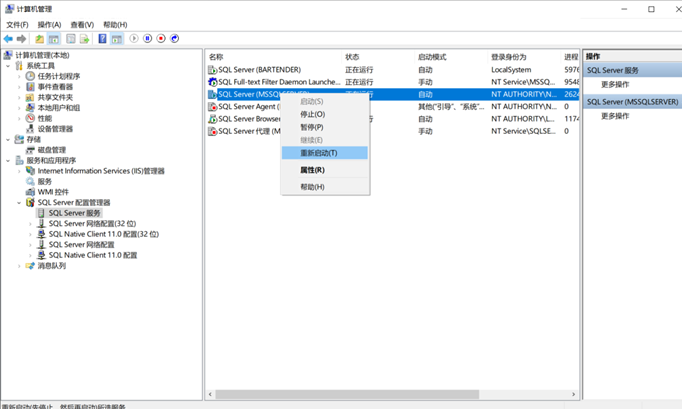This screenshot has height=409, width=682.
Task: Click the Pause service toolbar icon
Action: click(147, 39)
